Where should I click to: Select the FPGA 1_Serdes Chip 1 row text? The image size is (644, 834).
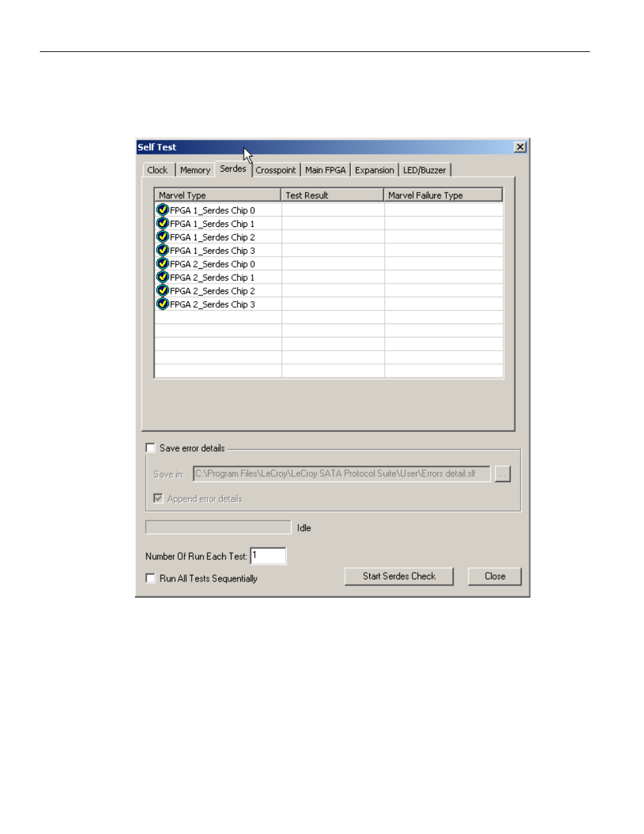(x=213, y=224)
